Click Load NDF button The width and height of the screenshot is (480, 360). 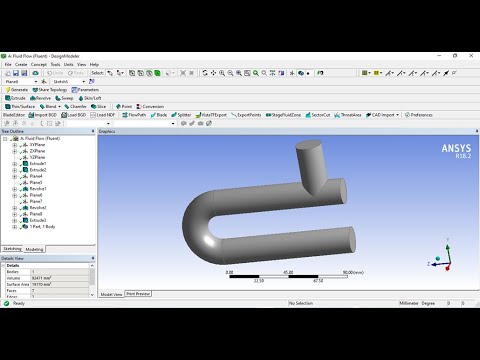click(103, 115)
